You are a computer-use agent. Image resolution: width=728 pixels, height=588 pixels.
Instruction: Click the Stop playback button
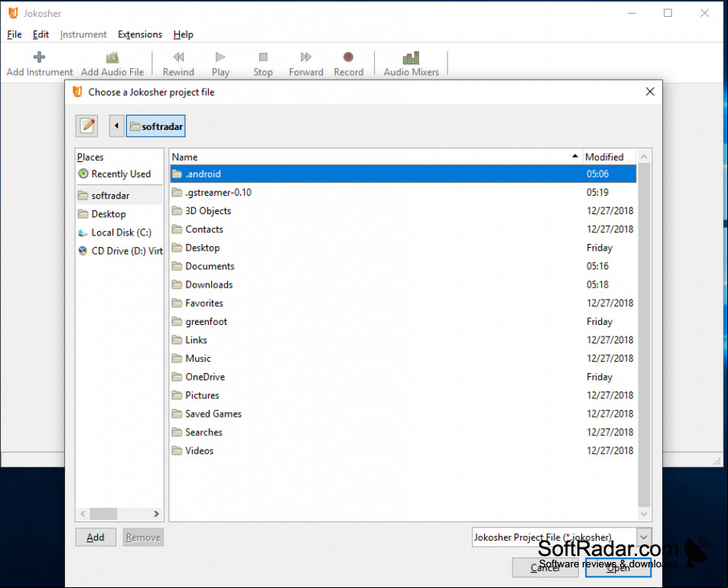pyautogui.click(x=263, y=63)
